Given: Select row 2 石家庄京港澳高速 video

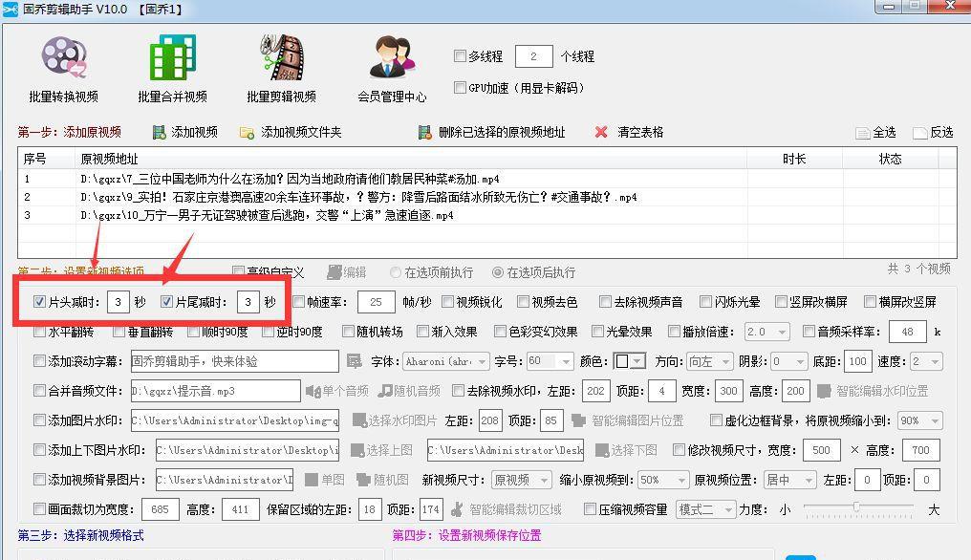Looking at the screenshot, I should coord(487,197).
